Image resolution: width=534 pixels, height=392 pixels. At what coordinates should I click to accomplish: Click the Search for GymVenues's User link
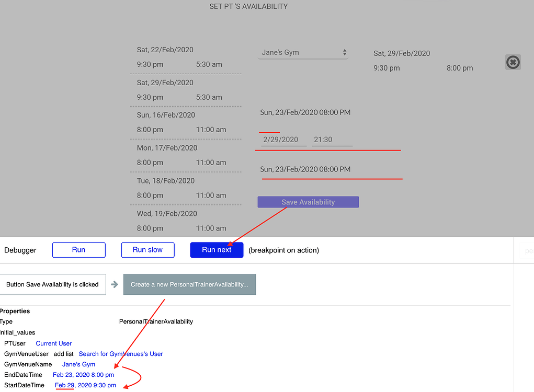point(120,353)
